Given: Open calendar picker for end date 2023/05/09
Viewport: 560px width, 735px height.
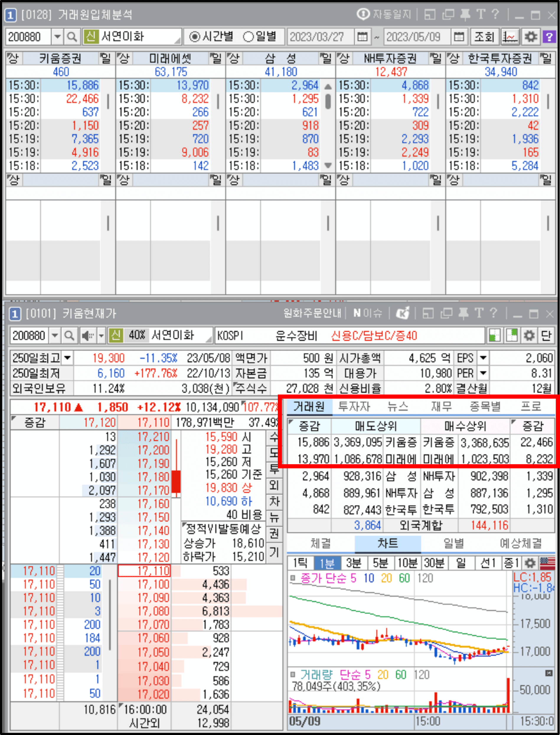Looking at the screenshot, I should tap(459, 37).
